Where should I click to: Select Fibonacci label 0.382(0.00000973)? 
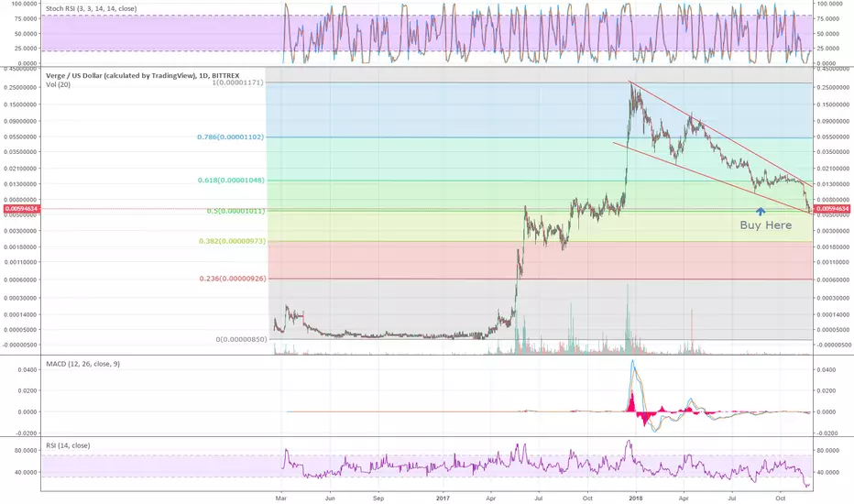tap(233, 241)
